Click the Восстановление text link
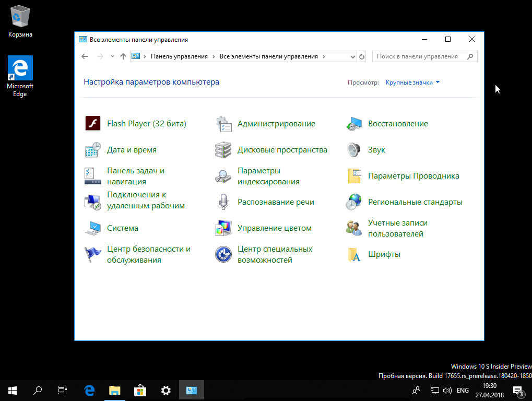Viewport: 532px width, 401px height. [x=398, y=124]
